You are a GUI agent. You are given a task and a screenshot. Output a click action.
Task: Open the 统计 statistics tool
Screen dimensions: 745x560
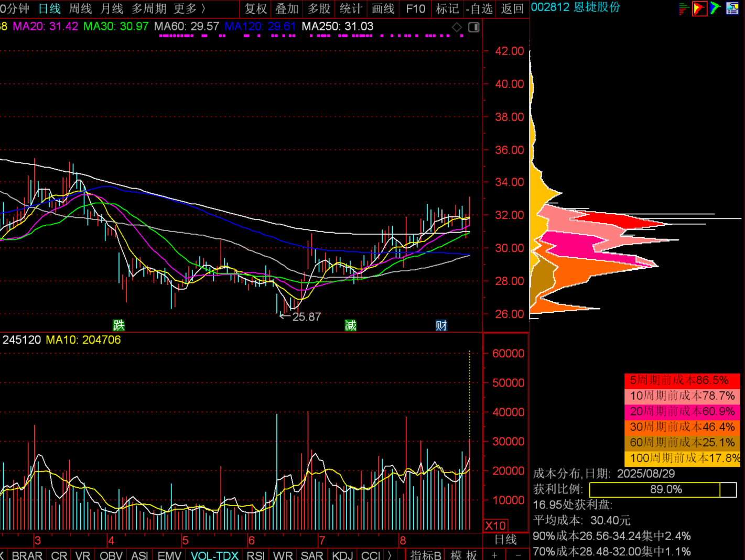(351, 9)
